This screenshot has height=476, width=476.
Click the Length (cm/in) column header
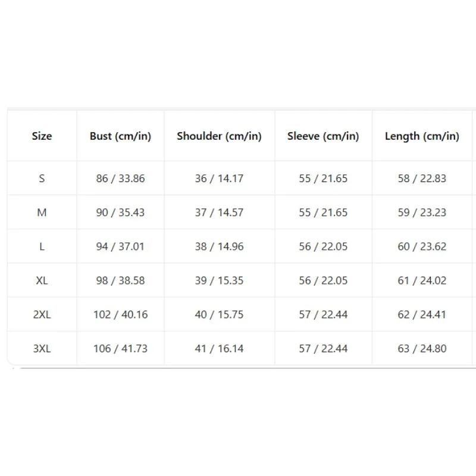click(x=422, y=136)
